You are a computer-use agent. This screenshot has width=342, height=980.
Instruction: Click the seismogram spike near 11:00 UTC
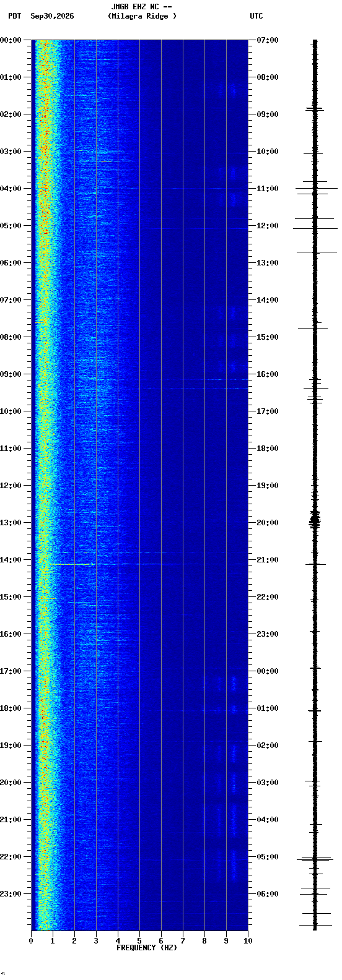(316, 188)
